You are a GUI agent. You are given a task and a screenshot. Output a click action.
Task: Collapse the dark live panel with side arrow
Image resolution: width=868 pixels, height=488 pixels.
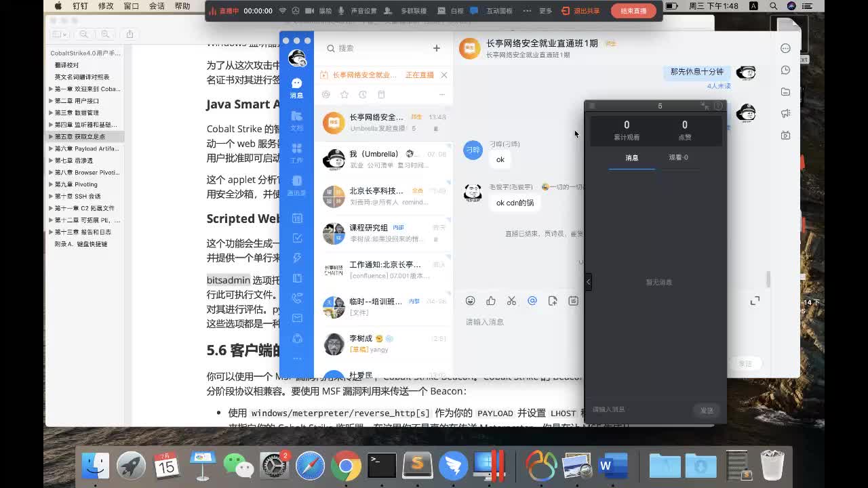[x=588, y=281]
